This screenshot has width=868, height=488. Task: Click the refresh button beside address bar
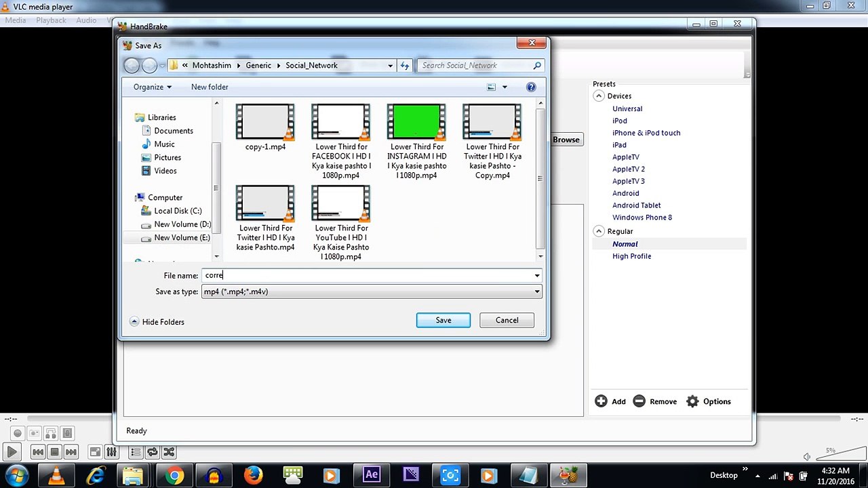point(405,66)
